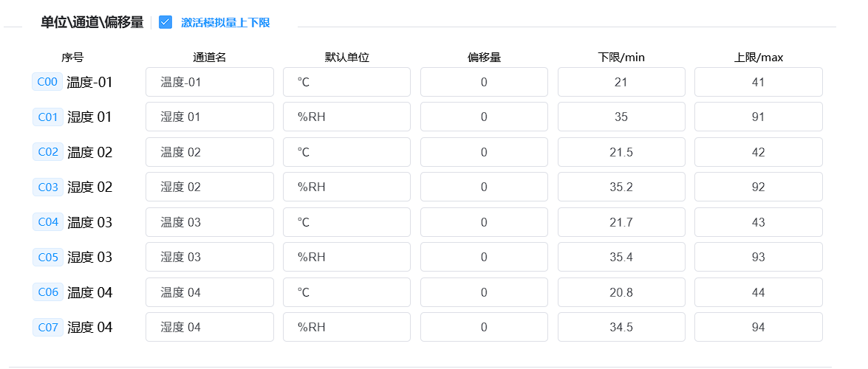The height and width of the screenshot is (369, 868).
Task: Click the upper limit field showing 43
Action: pos(758,222)
